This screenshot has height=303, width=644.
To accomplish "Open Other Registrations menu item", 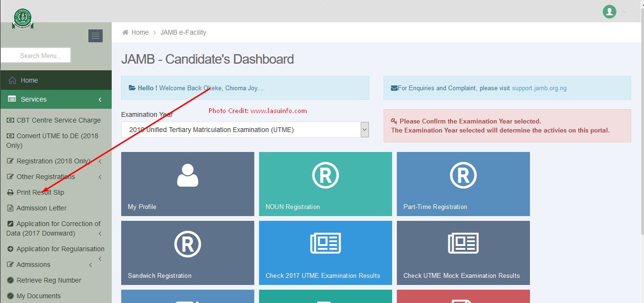I will (46, 177).
